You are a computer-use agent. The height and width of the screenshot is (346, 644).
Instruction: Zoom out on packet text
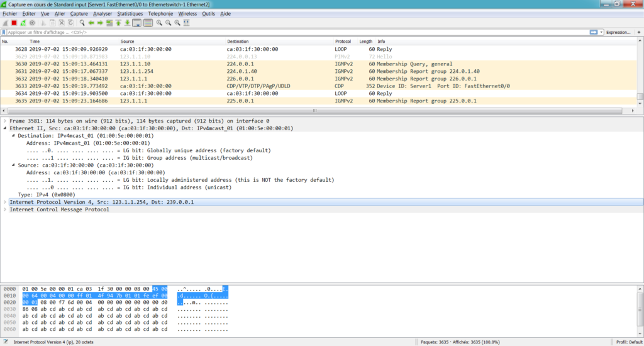[169, 23]
